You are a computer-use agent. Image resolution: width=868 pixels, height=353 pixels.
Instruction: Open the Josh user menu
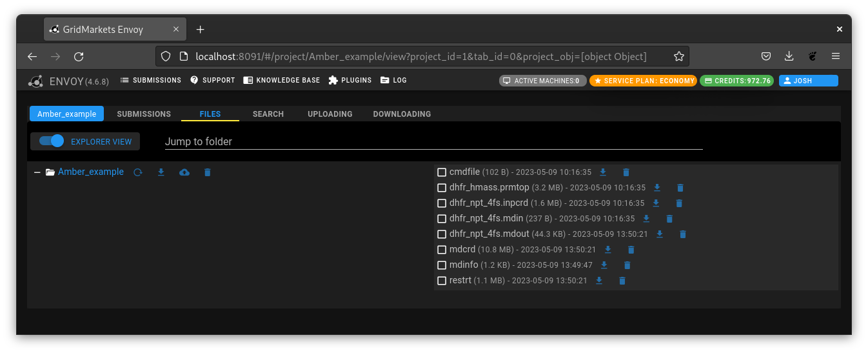[808, 81]
